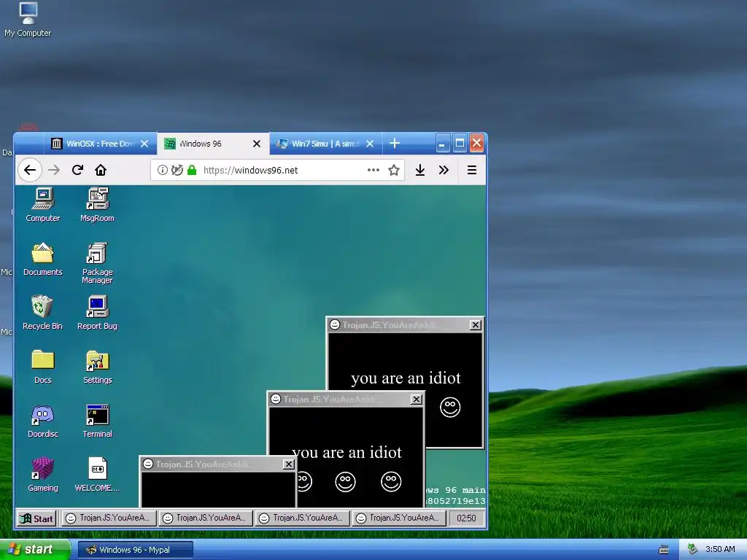Open the Computer icon on Windows 96 desktop
This screenshot has height=560, width=747.
(43, 205)
